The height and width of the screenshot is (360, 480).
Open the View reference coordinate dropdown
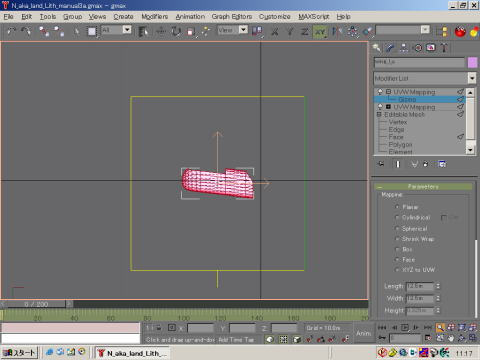(x=244, y=30)
